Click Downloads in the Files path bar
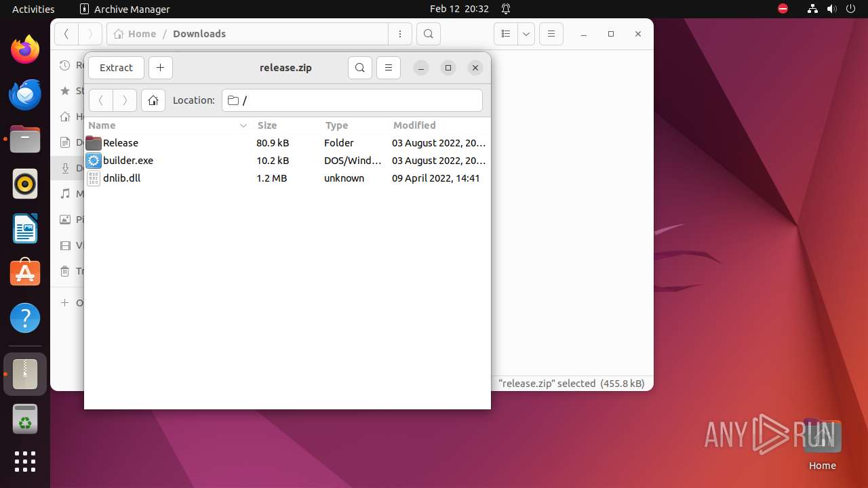Image resolution: width=868 pixels, height=488 pixels. [x=199, y=34]
